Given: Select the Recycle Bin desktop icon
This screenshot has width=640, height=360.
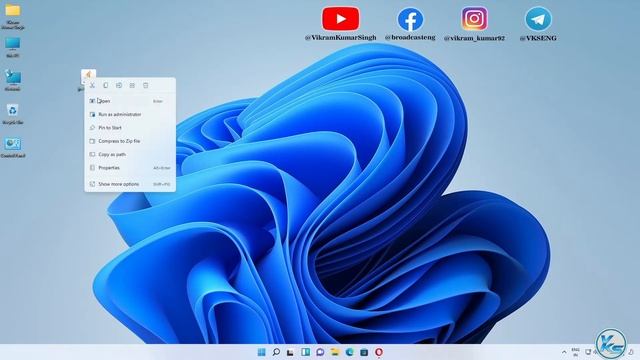Looking at the screenshot, I should tap(13, 114).
